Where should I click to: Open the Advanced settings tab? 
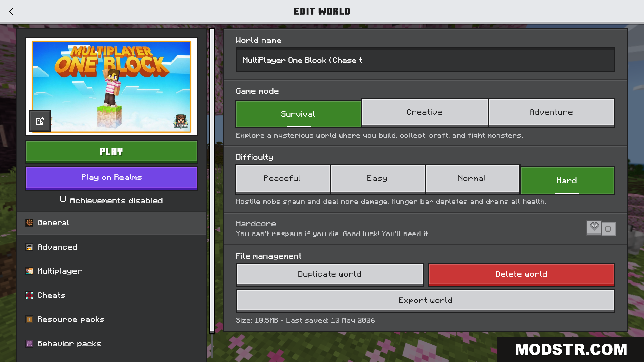click(x=111, y=247)
